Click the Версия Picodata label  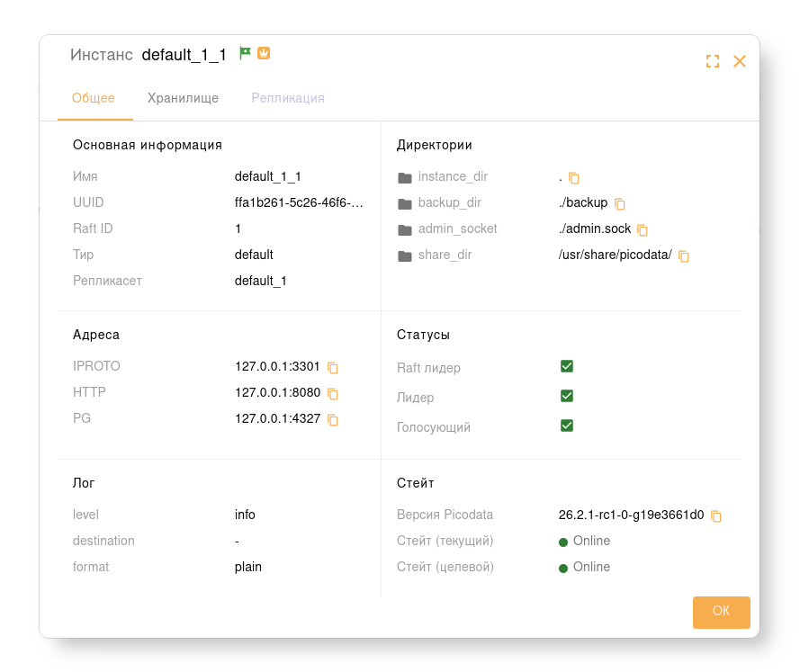445,515
